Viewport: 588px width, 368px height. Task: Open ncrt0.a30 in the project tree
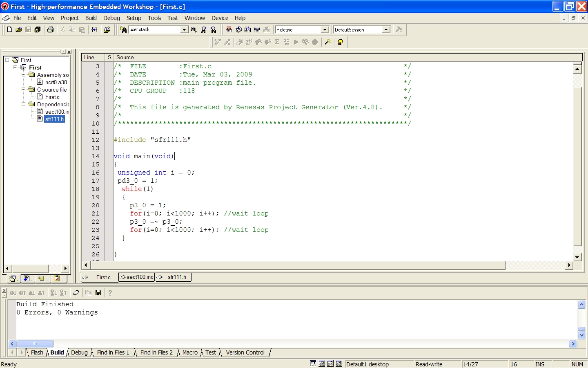coord(56,82)
